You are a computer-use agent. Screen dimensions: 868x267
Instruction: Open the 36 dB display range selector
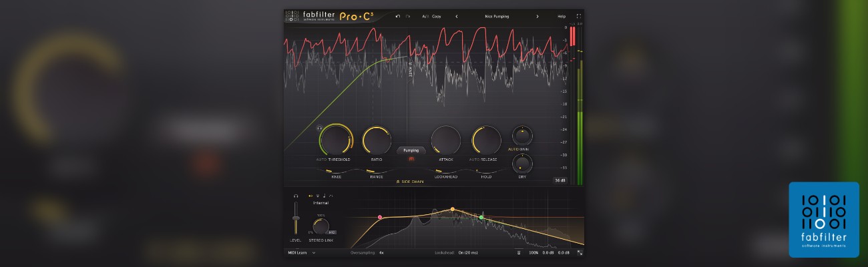click(560, 180)
